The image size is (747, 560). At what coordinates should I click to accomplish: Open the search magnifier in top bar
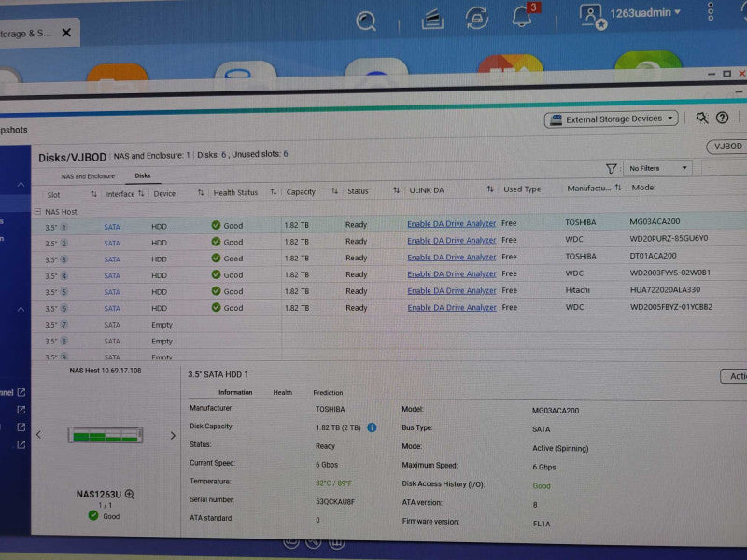pos(366,21)
